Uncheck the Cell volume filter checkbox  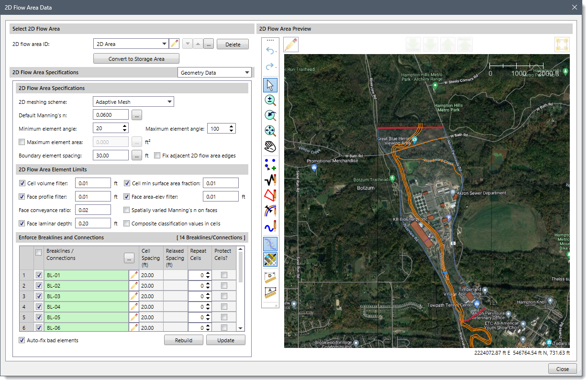[x=22, y=183]
